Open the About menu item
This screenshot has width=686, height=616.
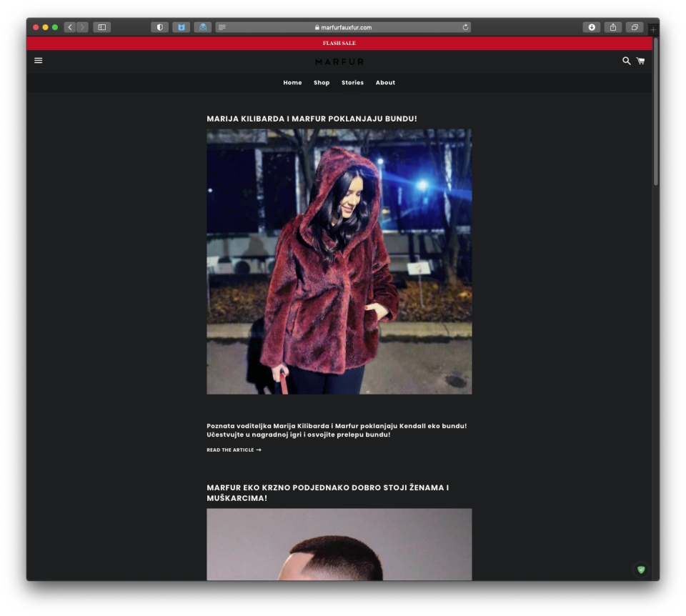tap(385, 82)
